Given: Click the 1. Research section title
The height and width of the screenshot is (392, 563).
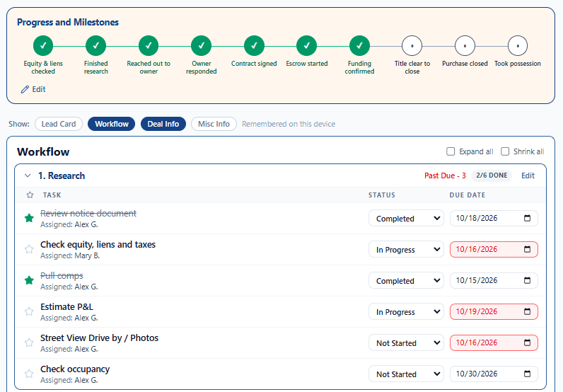Looking at the screenshot, I should point(62,175).
